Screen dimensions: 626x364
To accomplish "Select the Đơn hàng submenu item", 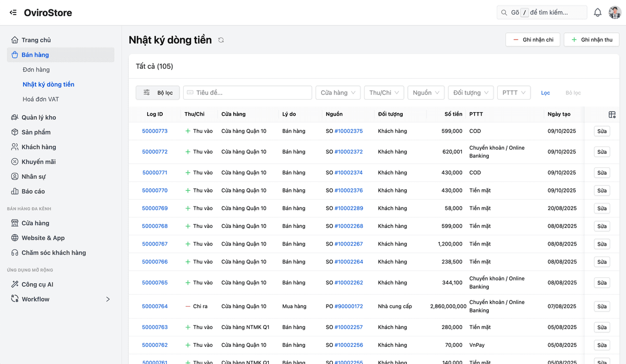I will 36,70.
